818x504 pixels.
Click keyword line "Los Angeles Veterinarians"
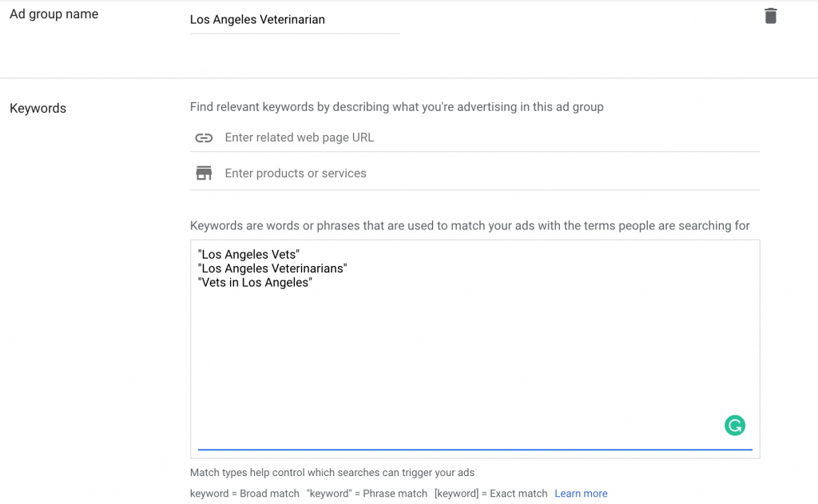click(272, 268)
